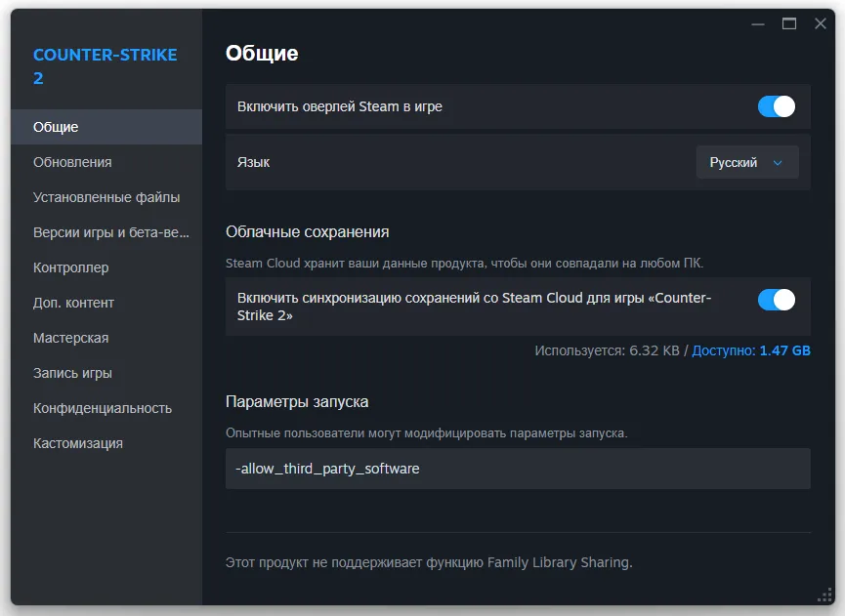
Task: Click the Steam Cloud description text
Action: [465, 264]
